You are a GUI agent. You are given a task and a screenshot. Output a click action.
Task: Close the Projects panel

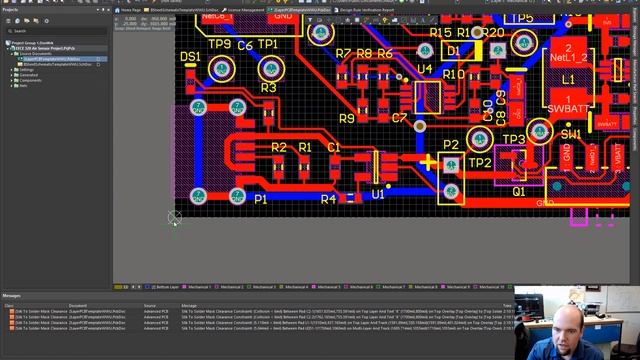pyautogui.click(x=108, y=9)
